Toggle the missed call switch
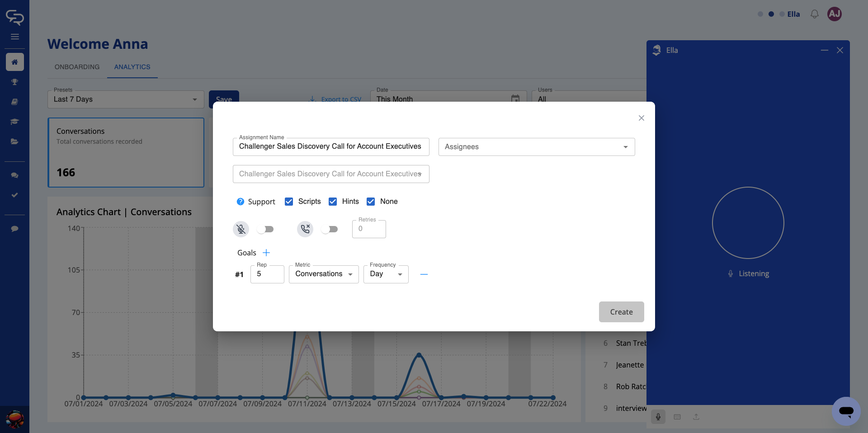Image resolution: width=868 pixels, height=433 pixels. [330, 229]
